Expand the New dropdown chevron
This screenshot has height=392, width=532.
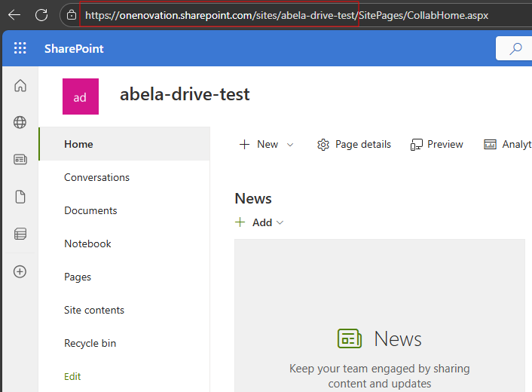click(290, 145)
